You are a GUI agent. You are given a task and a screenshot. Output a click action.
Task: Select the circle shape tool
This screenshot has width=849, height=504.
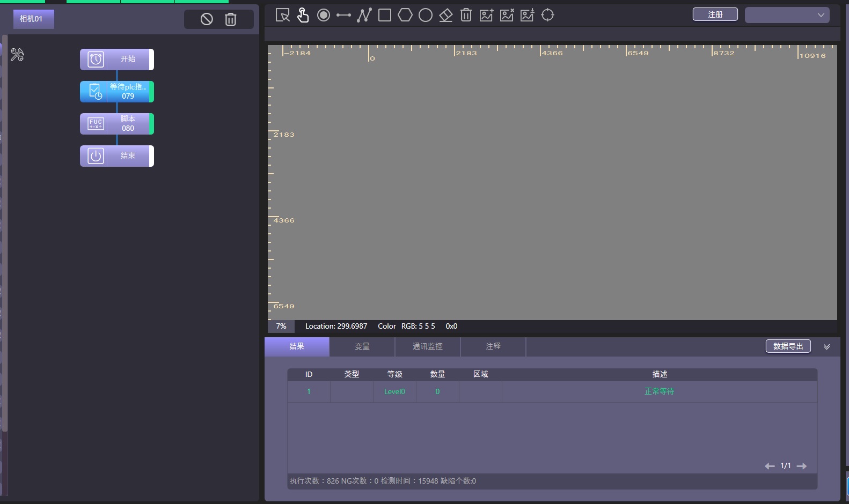426,15
